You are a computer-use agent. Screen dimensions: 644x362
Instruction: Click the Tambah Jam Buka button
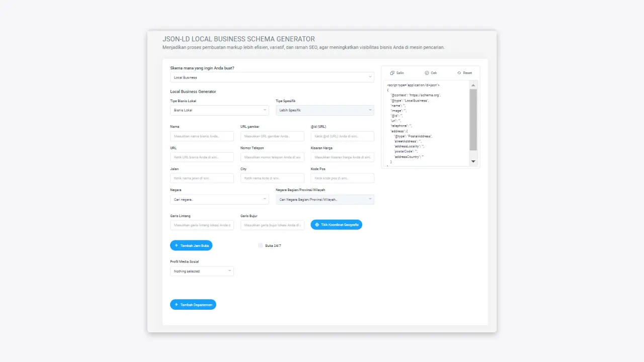point(191,245)
